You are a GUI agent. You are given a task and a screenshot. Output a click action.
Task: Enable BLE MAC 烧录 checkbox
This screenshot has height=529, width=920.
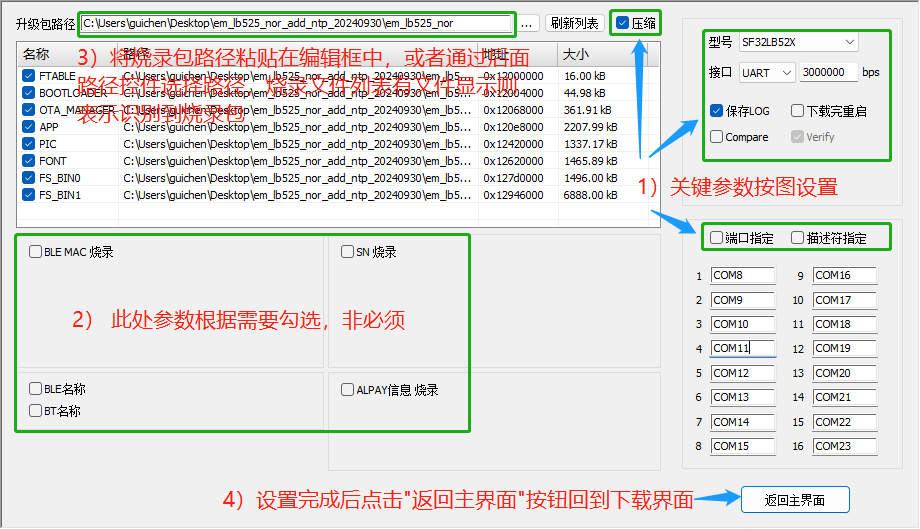(36, 252)
